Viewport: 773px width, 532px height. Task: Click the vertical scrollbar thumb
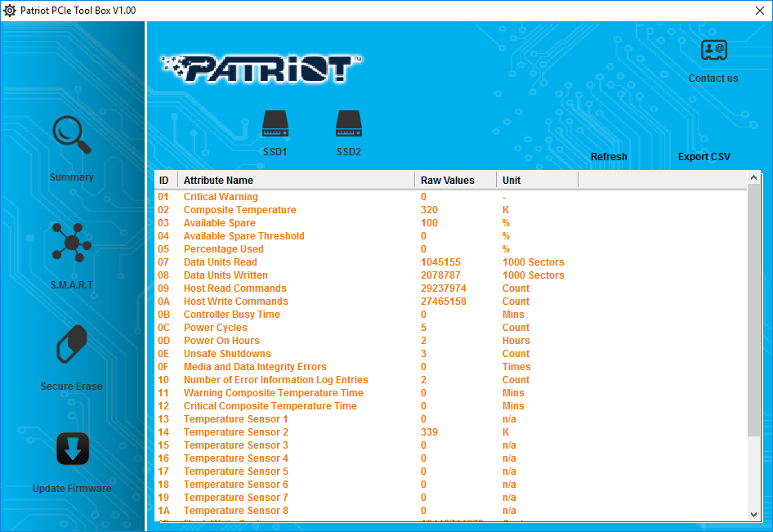point(753,310)
